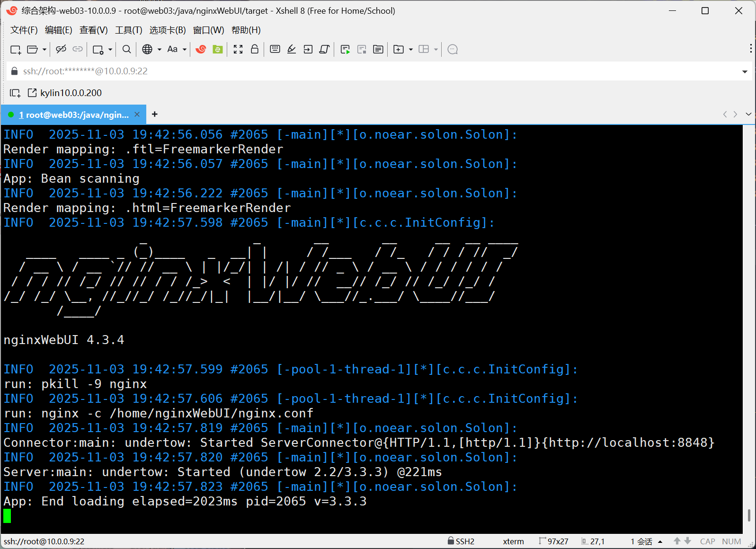Viewport: 756px width, 549px height.
Task: Click the ssh://root@10.0.0.9:22 address field
Action: click(379, 71)
